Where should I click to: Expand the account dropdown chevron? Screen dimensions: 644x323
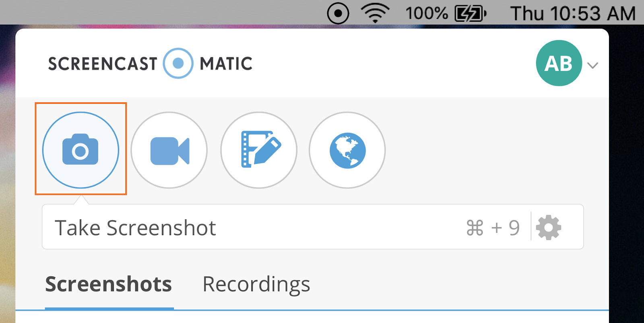point(592,65)
